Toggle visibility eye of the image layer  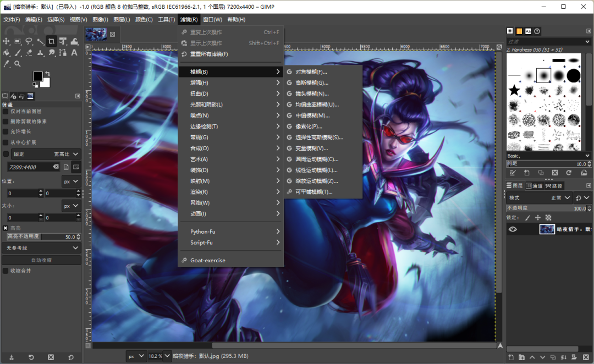point(513,229)
